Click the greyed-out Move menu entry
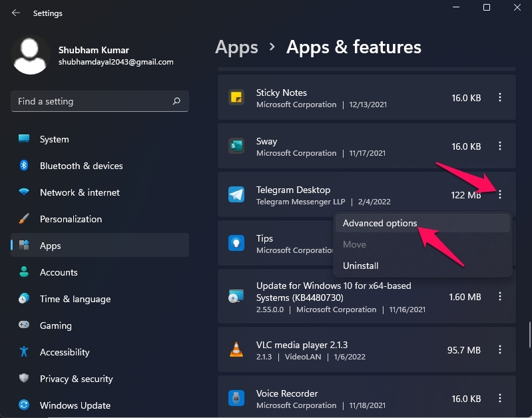The height and width of the screenshot is (418, 532). (x=422, y=244)
